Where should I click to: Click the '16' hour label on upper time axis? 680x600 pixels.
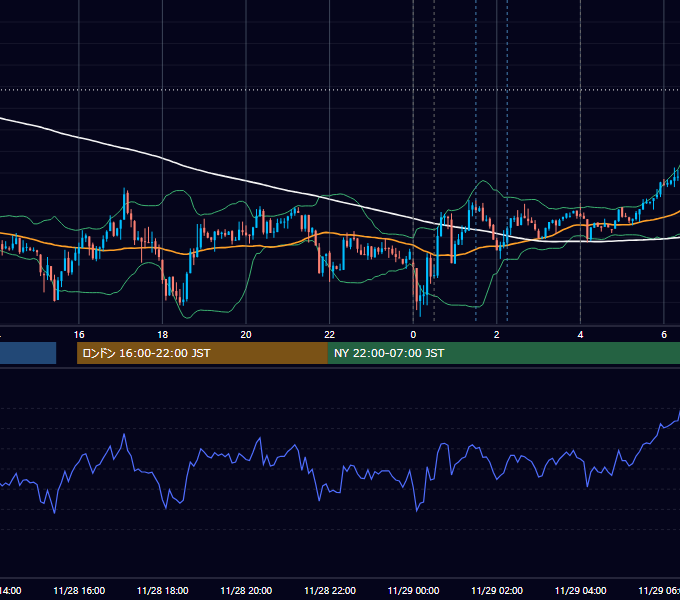point(79,335)
